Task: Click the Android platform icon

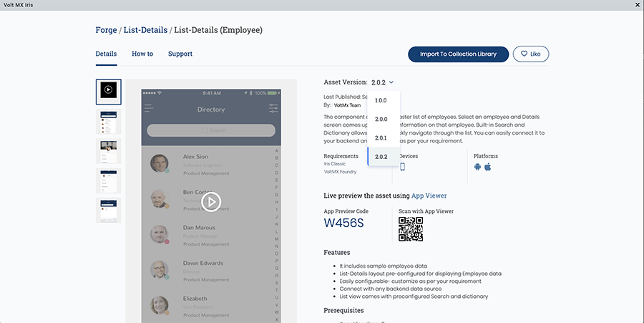Action: tap(477, 167)
